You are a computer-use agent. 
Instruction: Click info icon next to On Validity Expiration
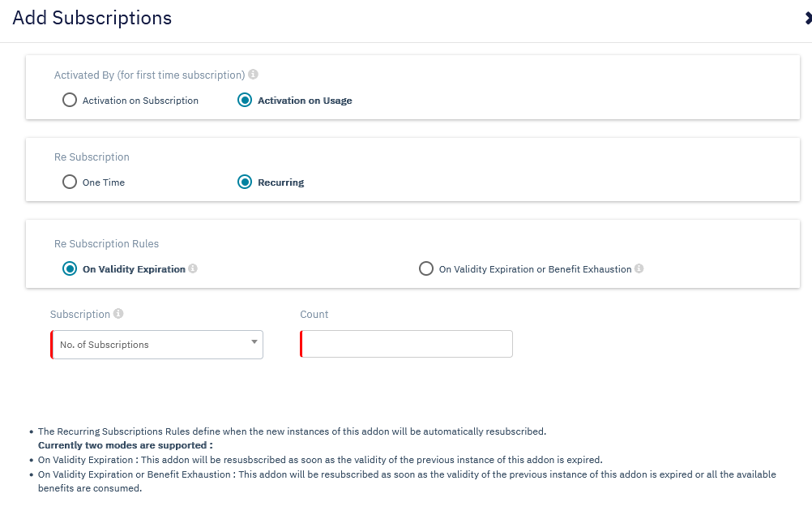193,268
